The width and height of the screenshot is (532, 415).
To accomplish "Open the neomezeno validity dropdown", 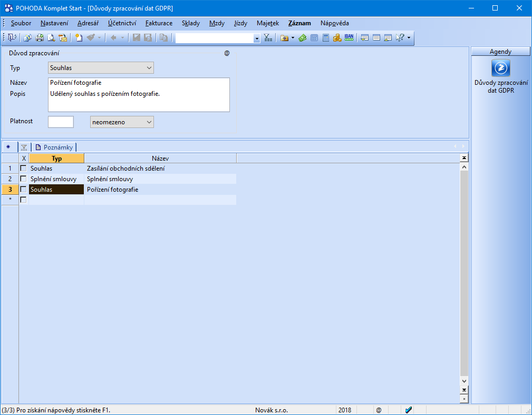I will tap(149, 122).
